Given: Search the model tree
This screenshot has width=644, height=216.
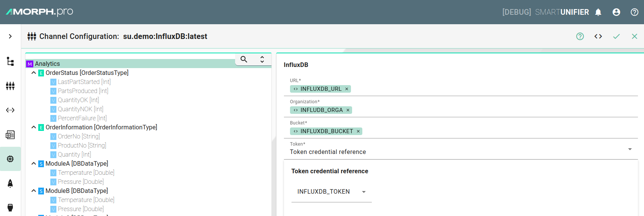Looking at the screenshot, I should [x=244, y=59].
